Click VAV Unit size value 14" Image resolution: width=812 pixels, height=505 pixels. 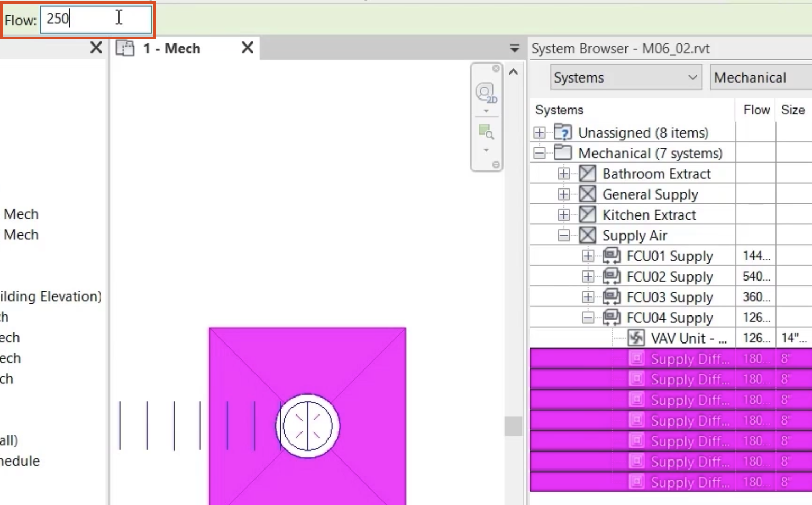(793, 338)
